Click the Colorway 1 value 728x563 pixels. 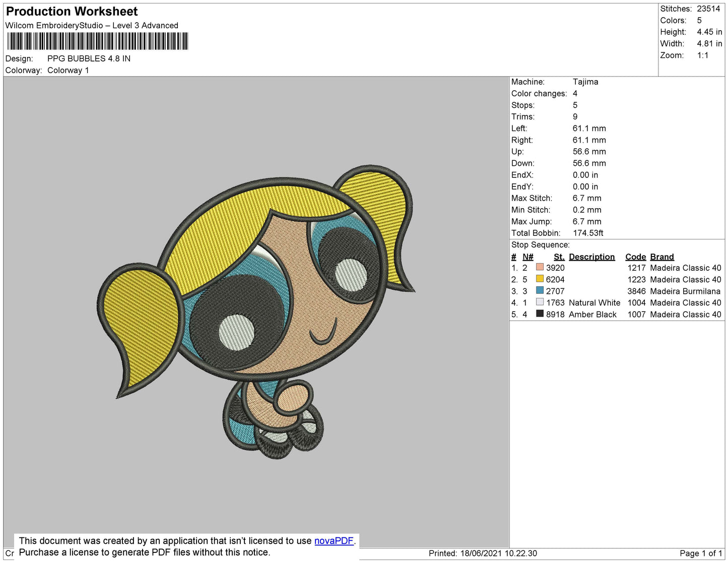(x=68, y=70)
